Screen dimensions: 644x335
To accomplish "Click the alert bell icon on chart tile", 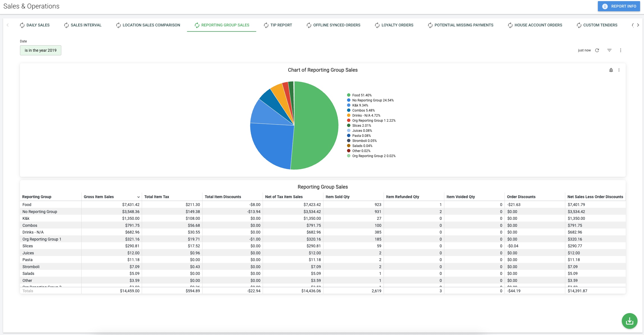I will click(x=611, y=70).
